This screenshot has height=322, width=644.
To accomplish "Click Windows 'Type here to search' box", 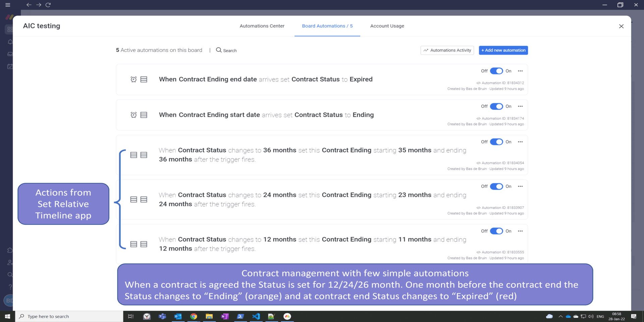I will (x=69, y=316).
